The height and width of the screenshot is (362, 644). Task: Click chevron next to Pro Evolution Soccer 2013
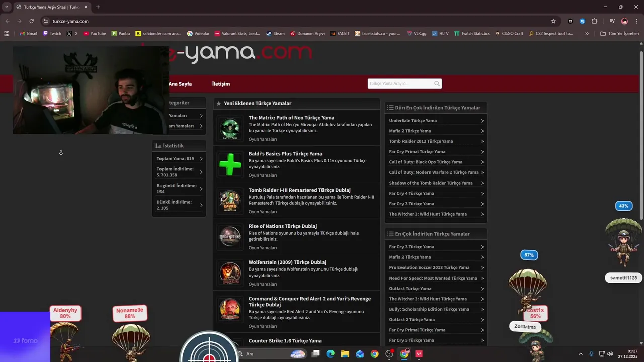coord(482,267)
